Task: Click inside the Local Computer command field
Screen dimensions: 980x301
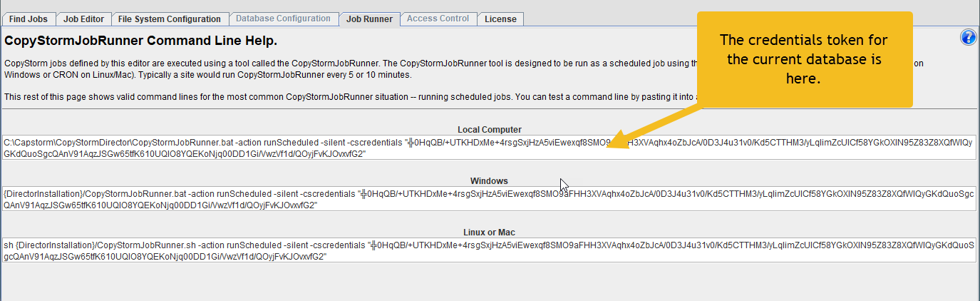Action: pos(488,148)
